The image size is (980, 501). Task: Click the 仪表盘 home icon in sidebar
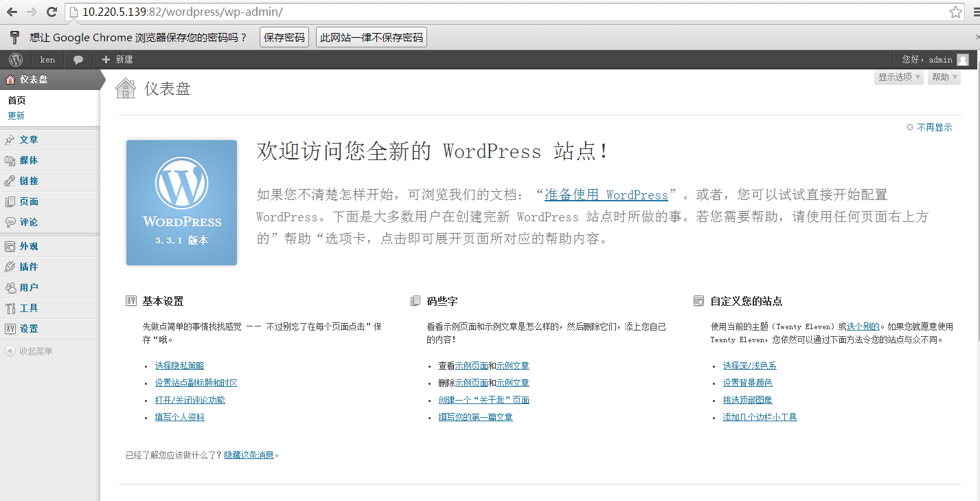(x=10, y=79)
